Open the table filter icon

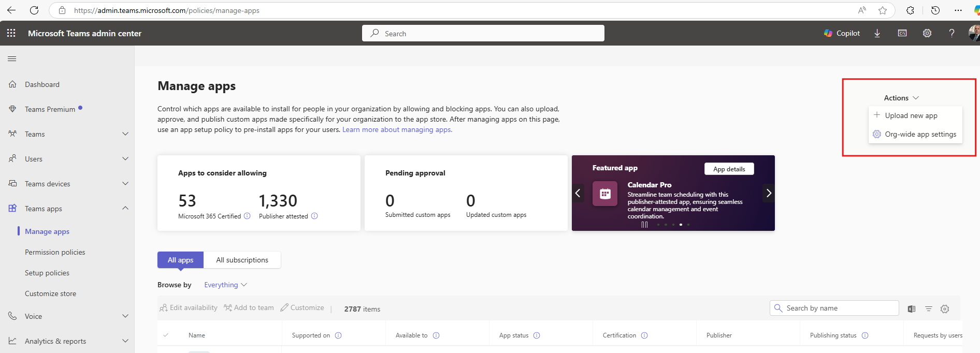tap(929, 309)
